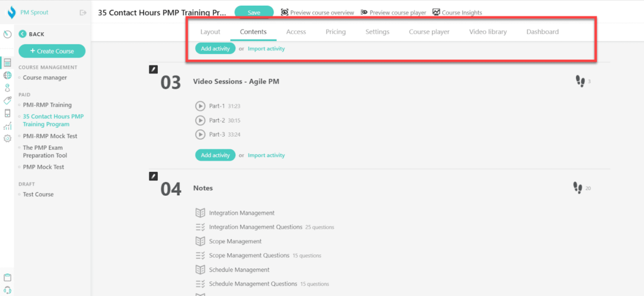Open the Course player tab
This screenshot has height=296, width=644.
click(x=429, y=31)
